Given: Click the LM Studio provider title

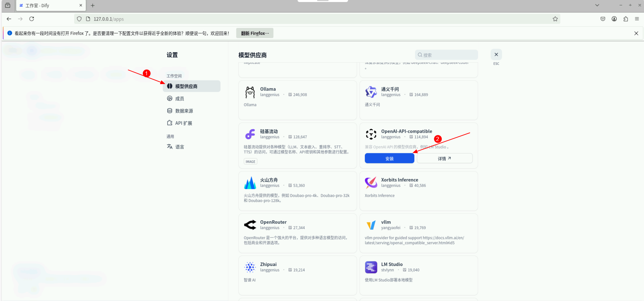Looking at the screenshot, I should tap(392, 264).
